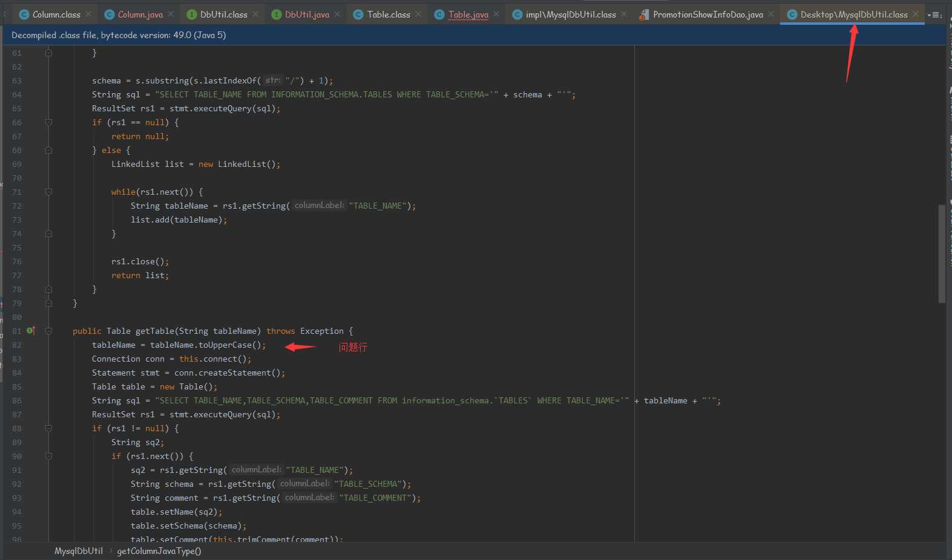Image resolution: width=952 pixels, height=560 pixels.
Task: Click the MysqlDbUtil breadcrumb
Action: point(79,551)
